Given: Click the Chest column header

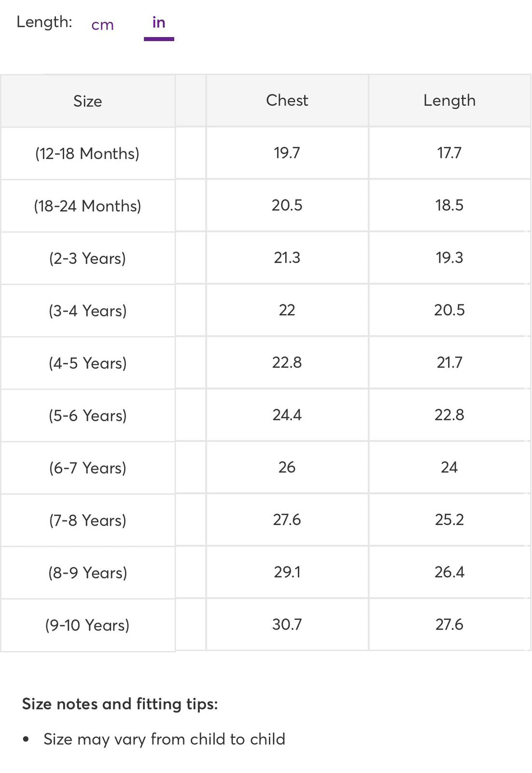Looking at the screenshot, I should tap(287, 100).
